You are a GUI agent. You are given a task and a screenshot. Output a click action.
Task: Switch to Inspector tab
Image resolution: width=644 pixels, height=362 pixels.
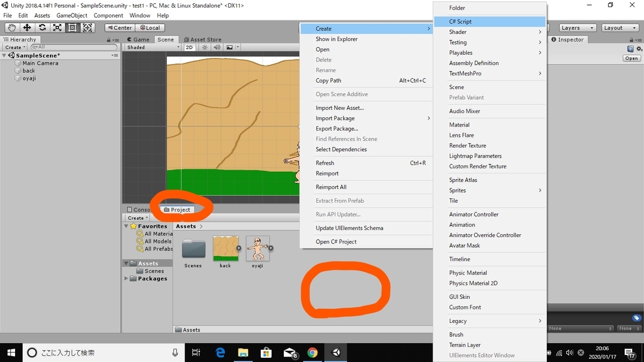567,40
